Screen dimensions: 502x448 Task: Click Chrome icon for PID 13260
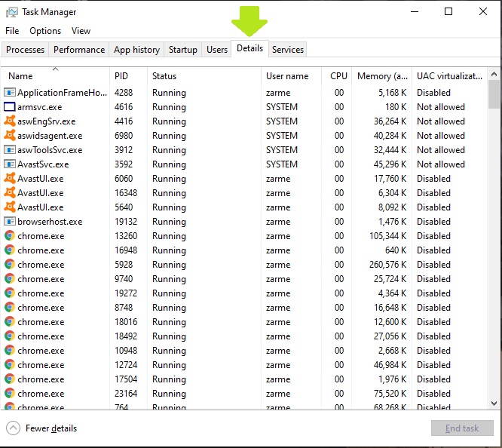10,235
